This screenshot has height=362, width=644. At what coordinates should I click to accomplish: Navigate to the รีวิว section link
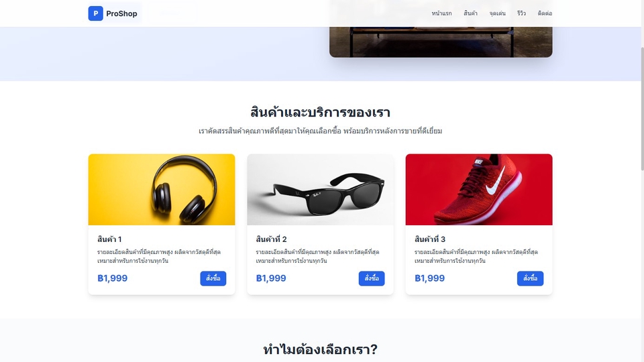click(x=522, y=13)
